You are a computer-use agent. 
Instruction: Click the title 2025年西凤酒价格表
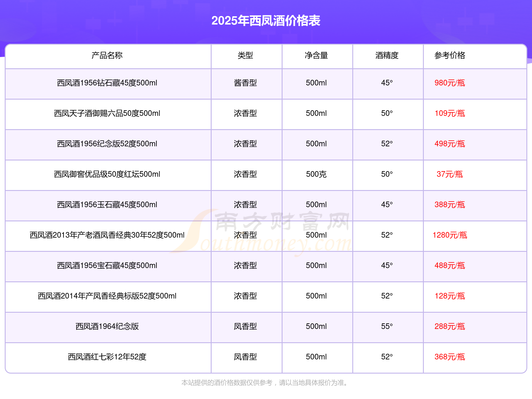coord(266,21)
